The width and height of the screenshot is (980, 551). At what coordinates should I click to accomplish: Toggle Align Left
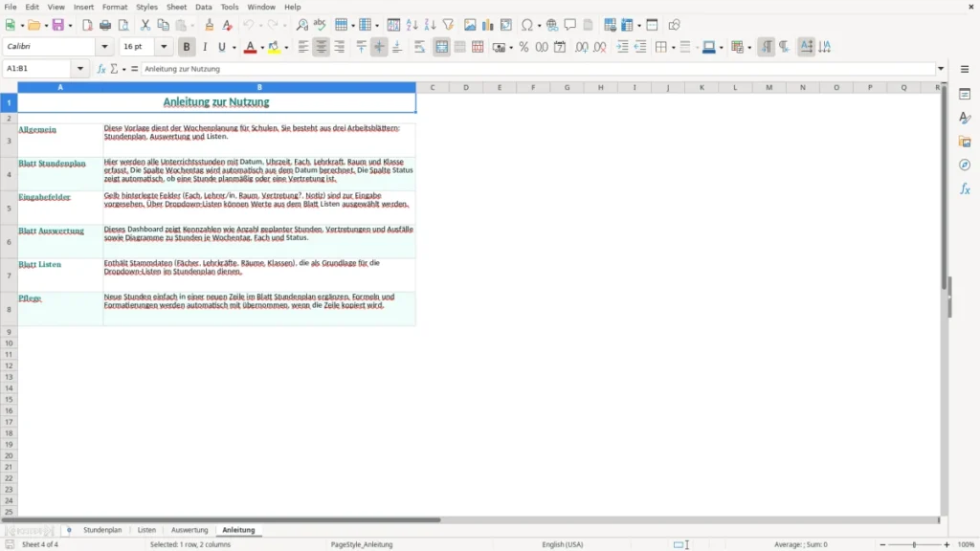[303, 47]
